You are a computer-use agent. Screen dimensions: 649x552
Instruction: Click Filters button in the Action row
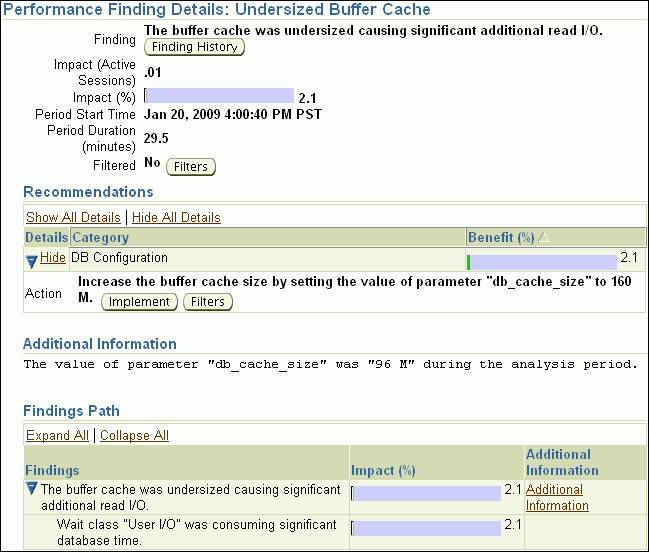point(208,302)
